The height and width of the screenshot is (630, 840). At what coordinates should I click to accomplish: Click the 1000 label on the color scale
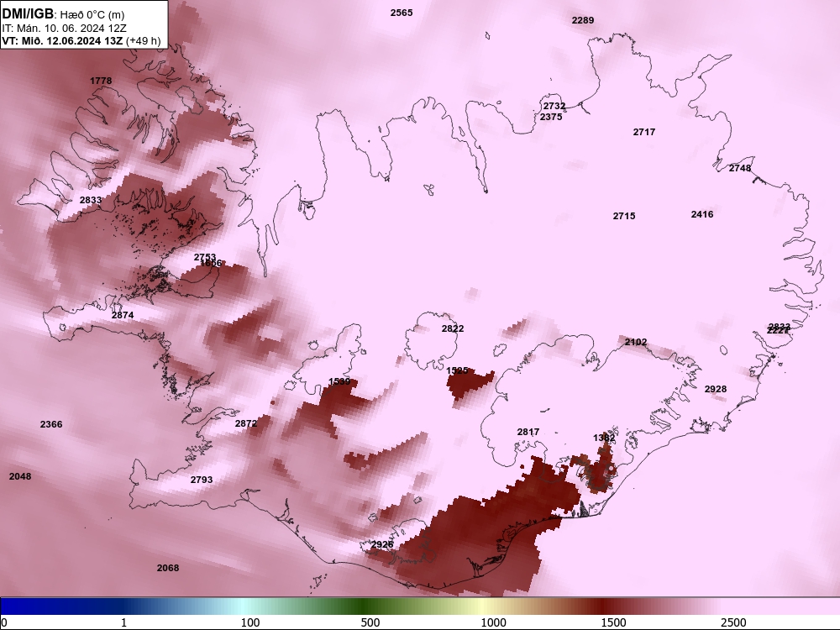tap(493, 622)
